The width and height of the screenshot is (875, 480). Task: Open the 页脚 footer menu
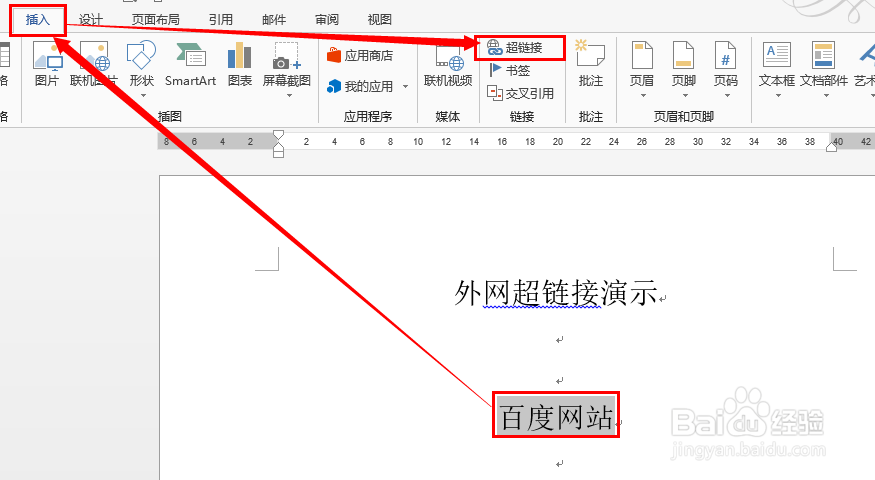(x=684, y=64)
